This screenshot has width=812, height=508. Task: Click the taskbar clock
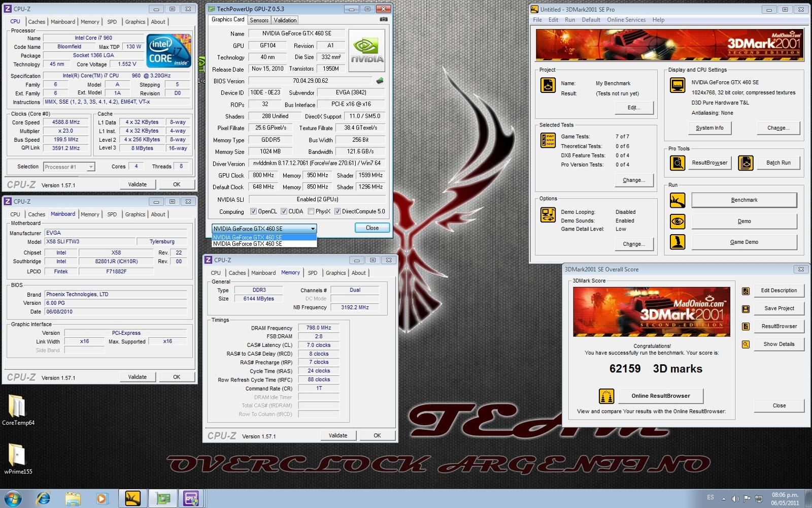(785, 498)
